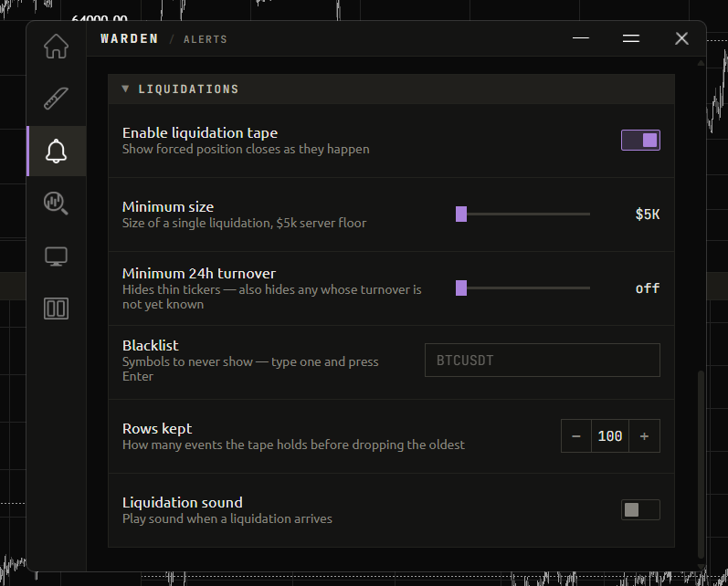
Task: Click the Minimum 24h turnover slider handle
Action: point(461,288)
